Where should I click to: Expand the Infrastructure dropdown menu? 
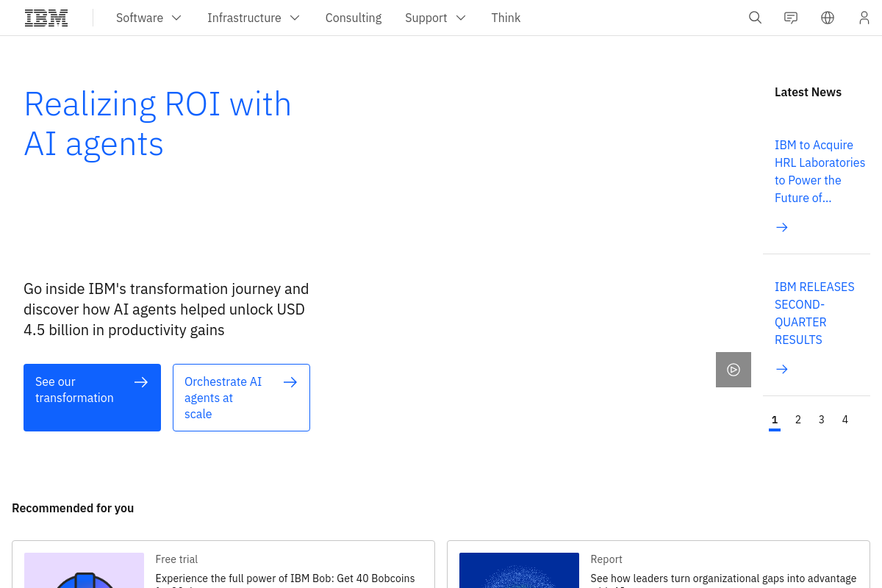pos(254,18)
